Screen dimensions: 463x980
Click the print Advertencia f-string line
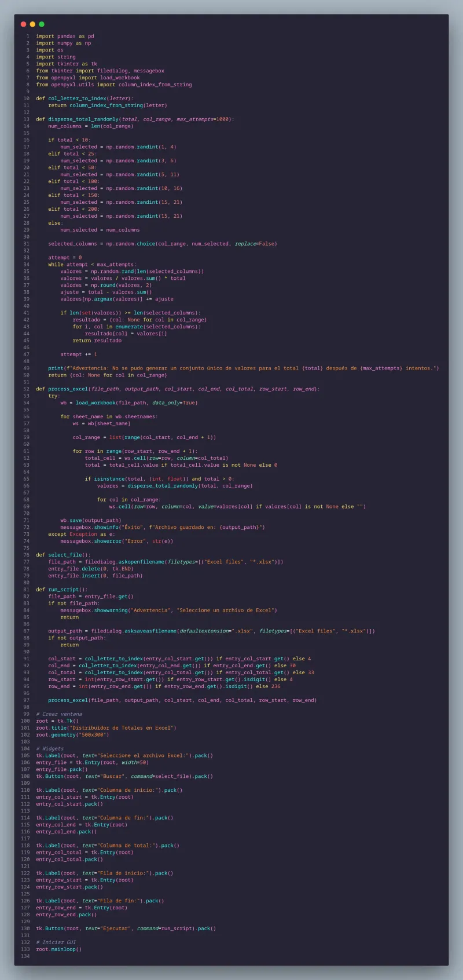coord(244,368)
